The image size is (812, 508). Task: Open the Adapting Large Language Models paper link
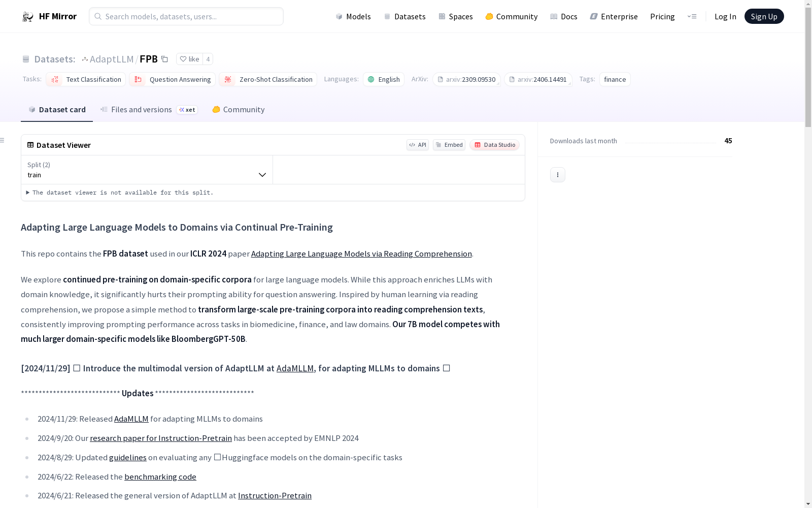click(x=361, y=253)
